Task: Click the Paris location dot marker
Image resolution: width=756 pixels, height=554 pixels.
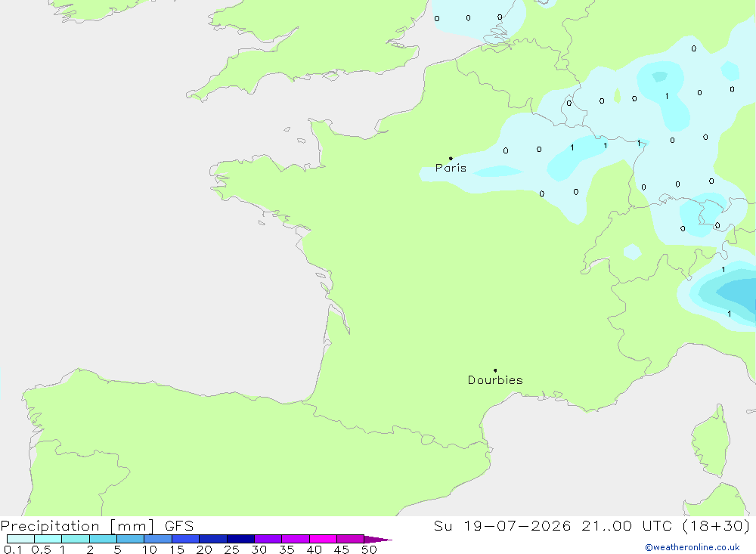Action: (451, 158)
